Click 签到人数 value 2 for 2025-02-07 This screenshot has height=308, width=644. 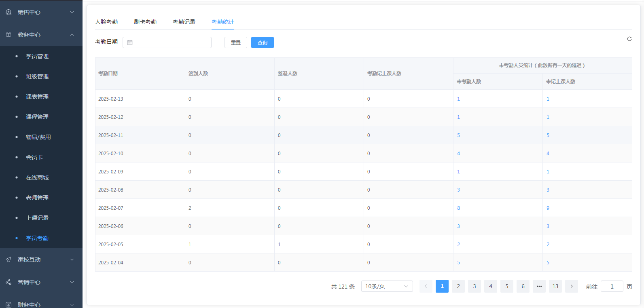click(190, 208)
